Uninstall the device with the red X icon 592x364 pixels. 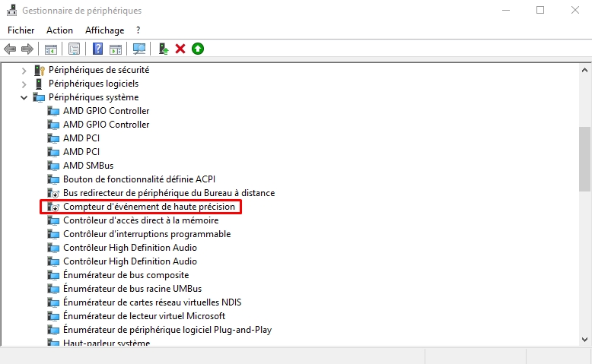pyautogui.click(x=180, y=49)
